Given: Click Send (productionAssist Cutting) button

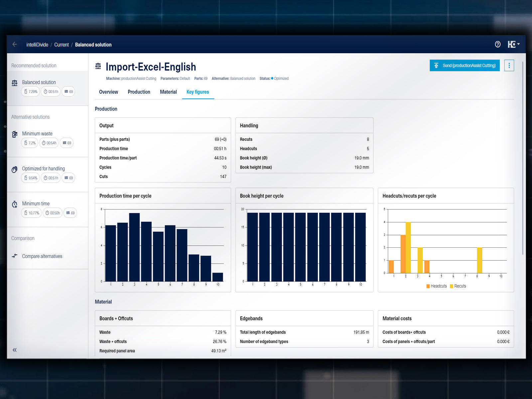Looking at the screenshot, I should (x=465, y=66).
